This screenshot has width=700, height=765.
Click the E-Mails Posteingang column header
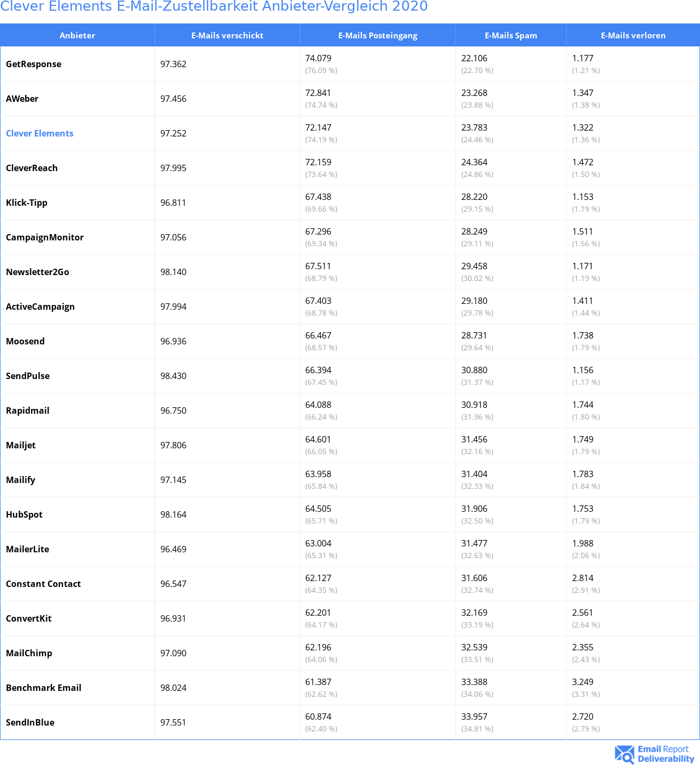(378, 35)
